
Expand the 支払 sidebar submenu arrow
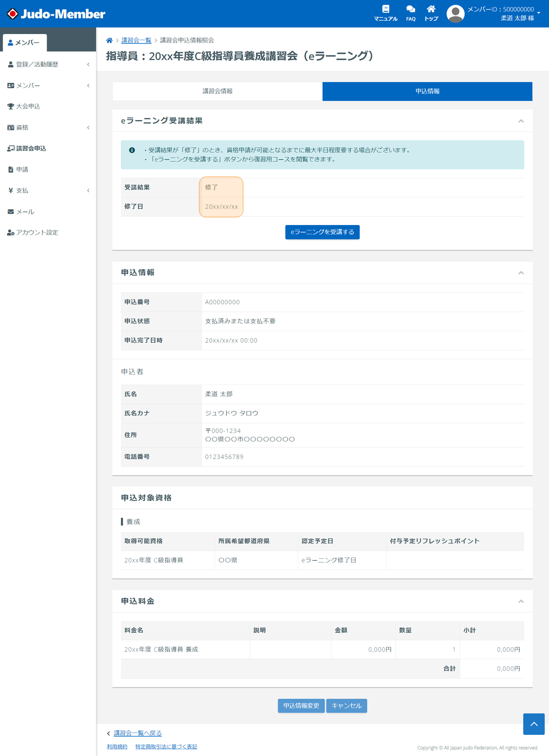(88, 190)
